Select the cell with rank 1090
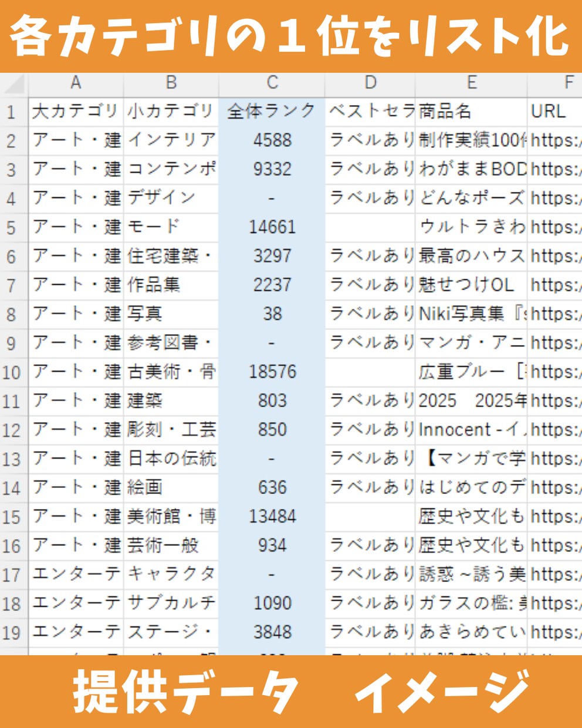The height and width of the screenshot is (728, 582). (272, 604)
